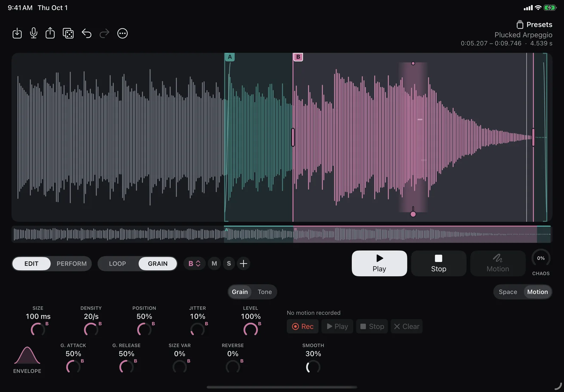Click the G. ATTACK knob

pyautogui.click(x=73, y=367)
